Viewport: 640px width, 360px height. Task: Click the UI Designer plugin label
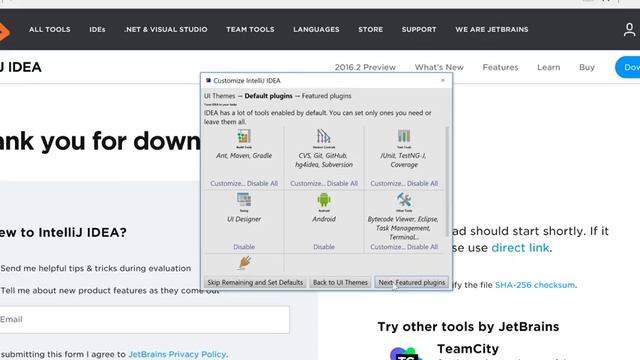[244, 219]
